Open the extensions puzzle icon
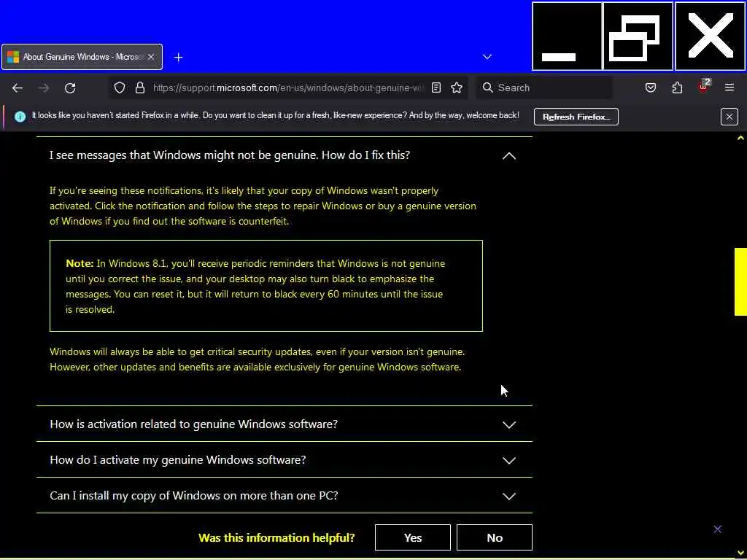 pyautogui.click(x=677, y=87)
